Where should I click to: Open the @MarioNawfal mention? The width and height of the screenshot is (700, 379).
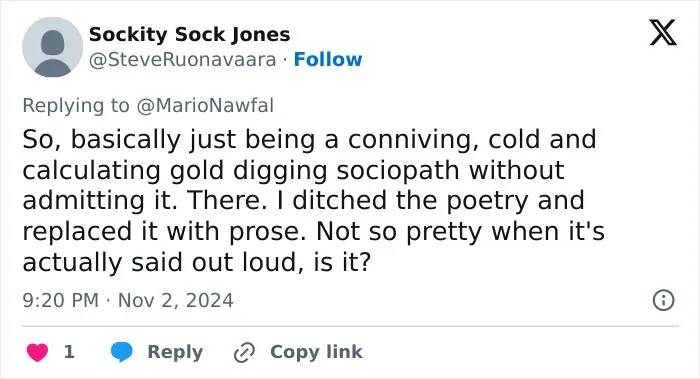tap(205, 106)
